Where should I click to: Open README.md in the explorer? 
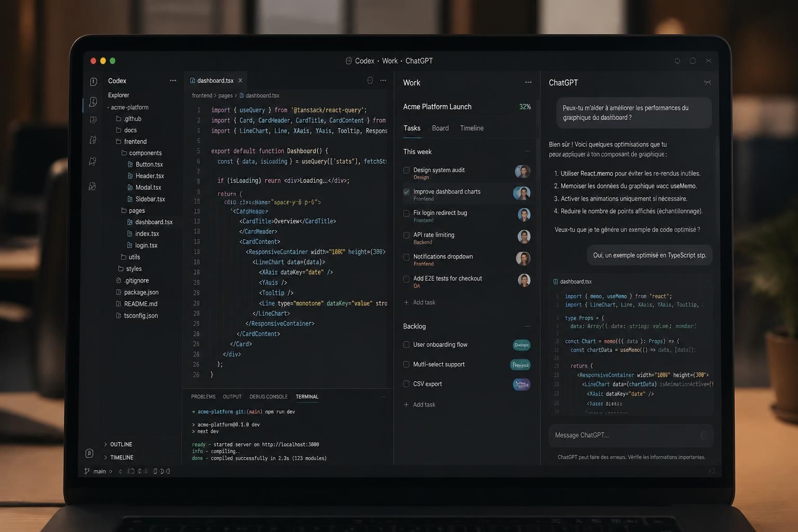pyautogui.click(x=137, y=304)
